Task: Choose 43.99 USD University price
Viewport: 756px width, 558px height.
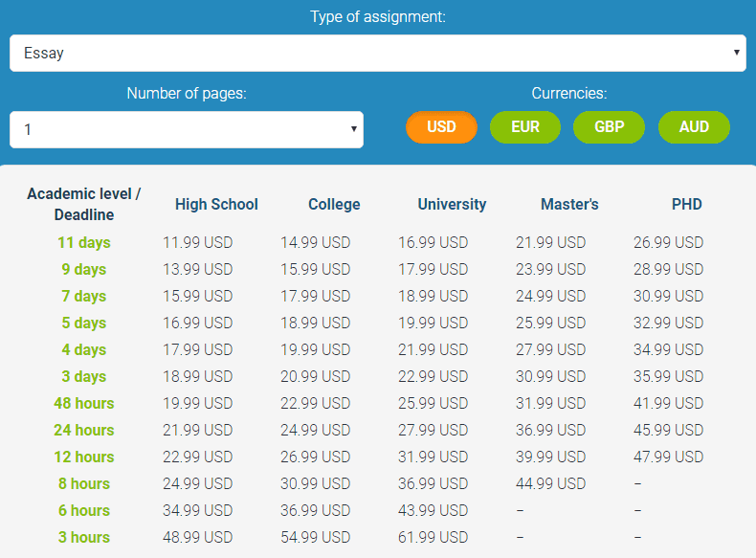Action: (433, 510)
